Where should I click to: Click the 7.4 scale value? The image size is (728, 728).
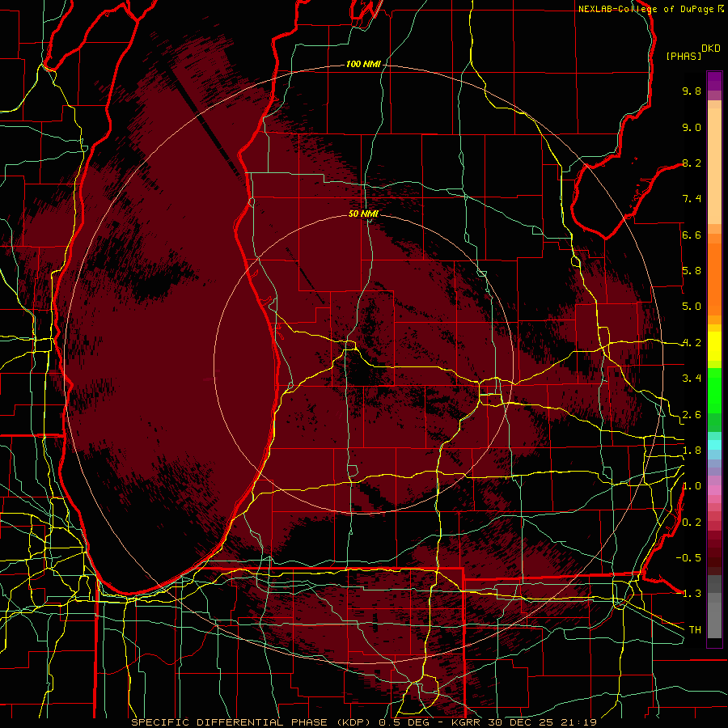click(692, 199)
